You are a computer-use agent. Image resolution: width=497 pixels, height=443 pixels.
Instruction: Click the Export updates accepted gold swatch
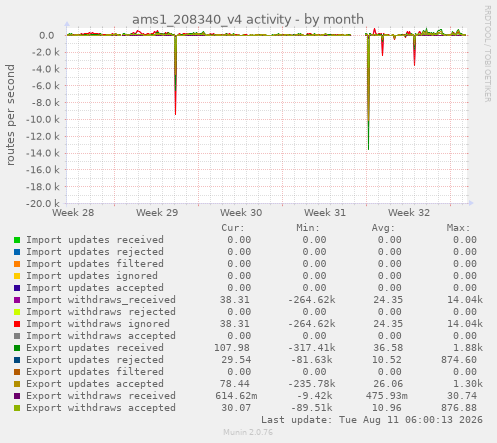click(17, 384)
